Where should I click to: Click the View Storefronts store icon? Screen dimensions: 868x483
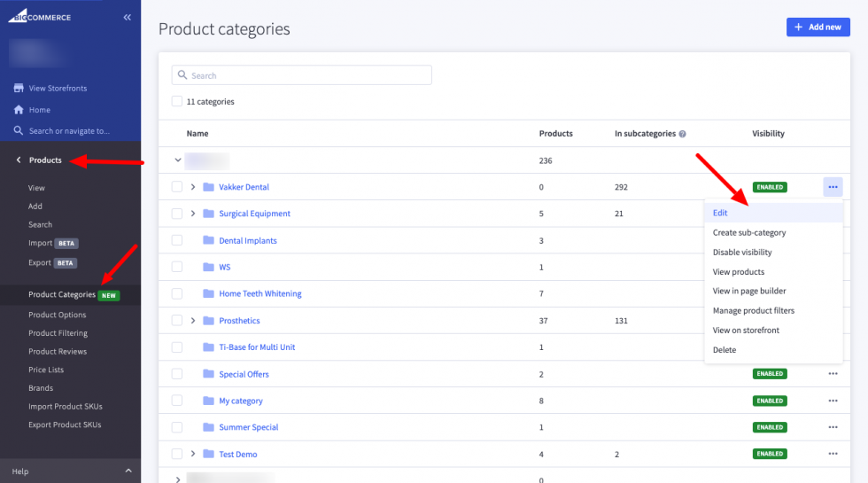click(x=18, y=89)
